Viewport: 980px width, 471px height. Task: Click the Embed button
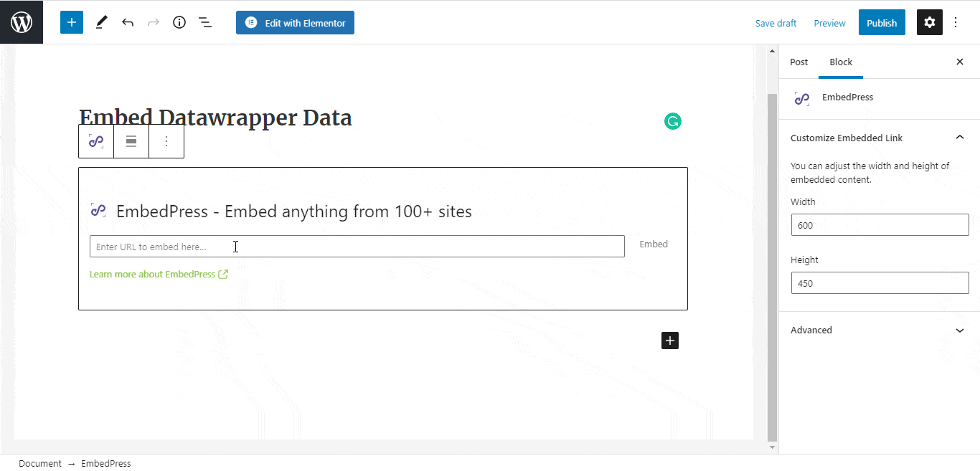pyautogui.click(x=654, y=244)
